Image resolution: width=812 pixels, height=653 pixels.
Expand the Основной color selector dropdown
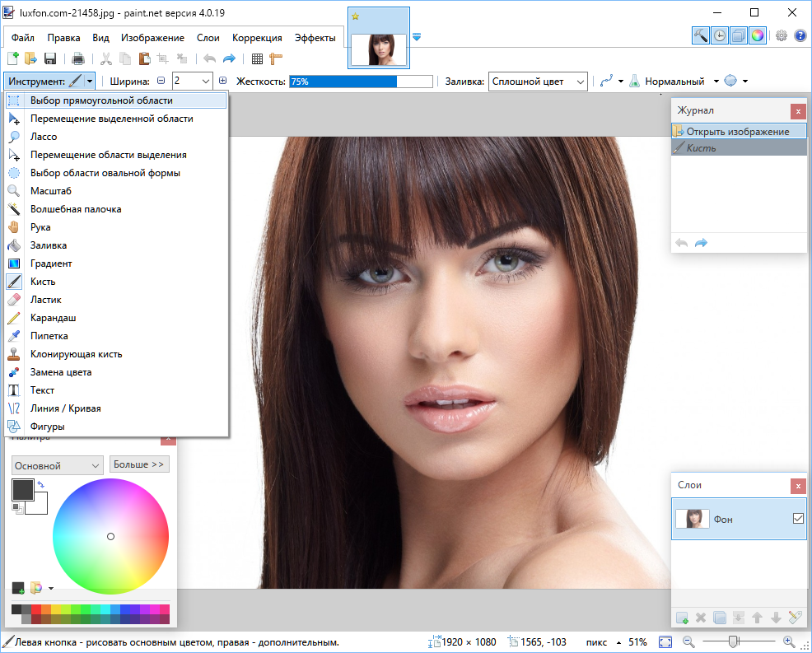57,465
